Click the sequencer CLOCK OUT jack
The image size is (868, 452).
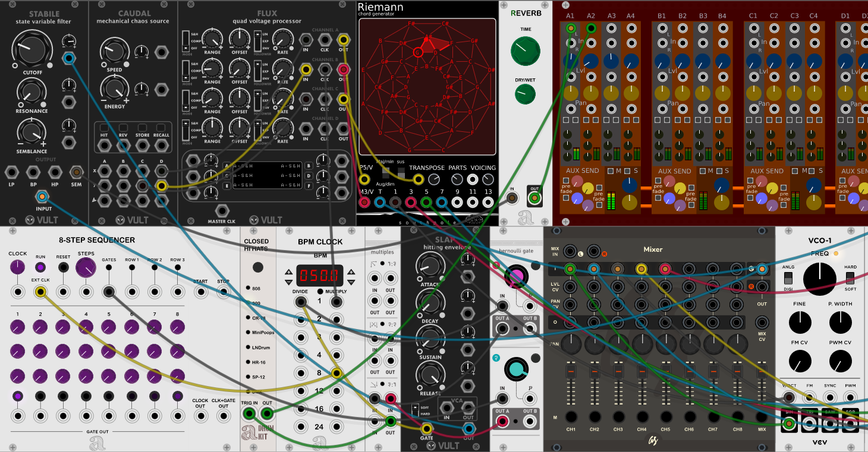click(200, 415)
